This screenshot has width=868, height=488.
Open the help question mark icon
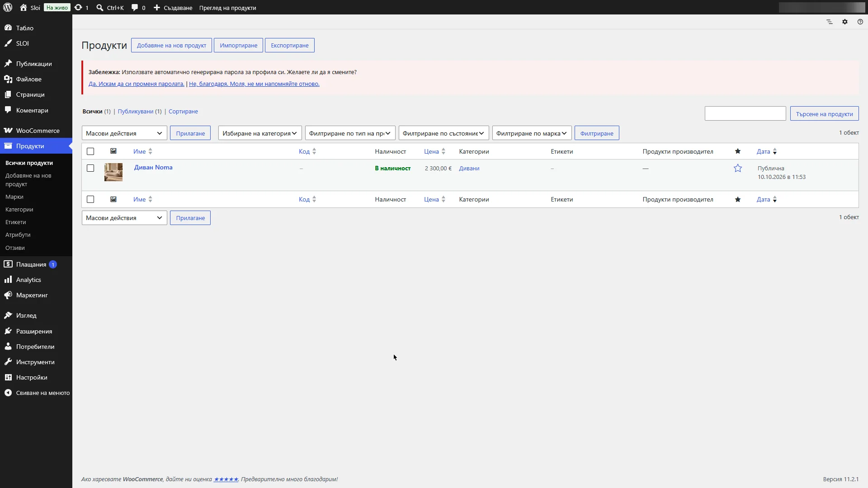click(860, 22)
